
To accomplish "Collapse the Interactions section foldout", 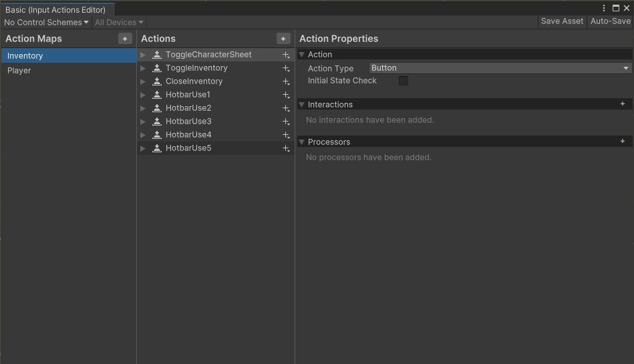I will click(x=302, y=105).
